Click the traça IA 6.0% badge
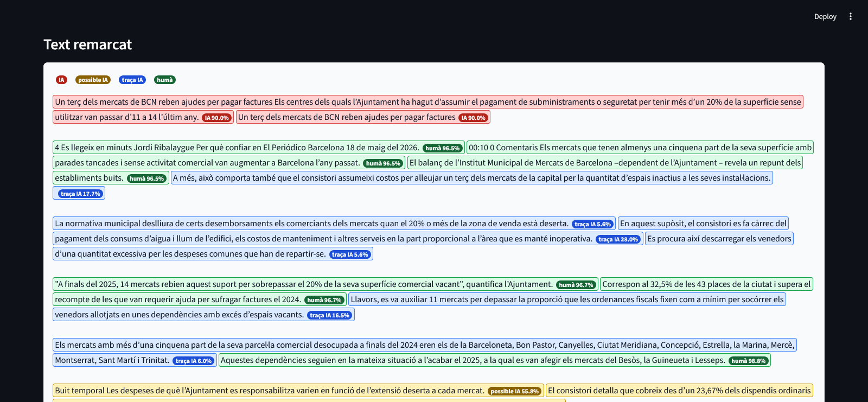The image size is (868, 402). click(x=194, y=361)
